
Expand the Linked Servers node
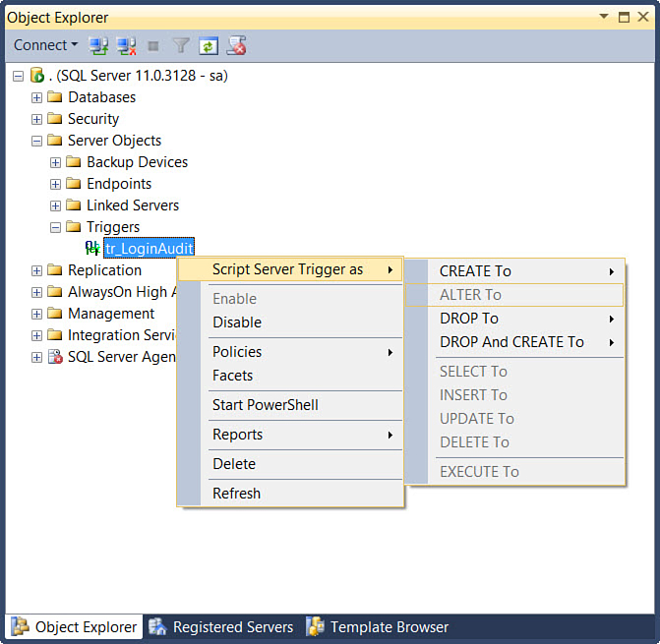(56, 205)
